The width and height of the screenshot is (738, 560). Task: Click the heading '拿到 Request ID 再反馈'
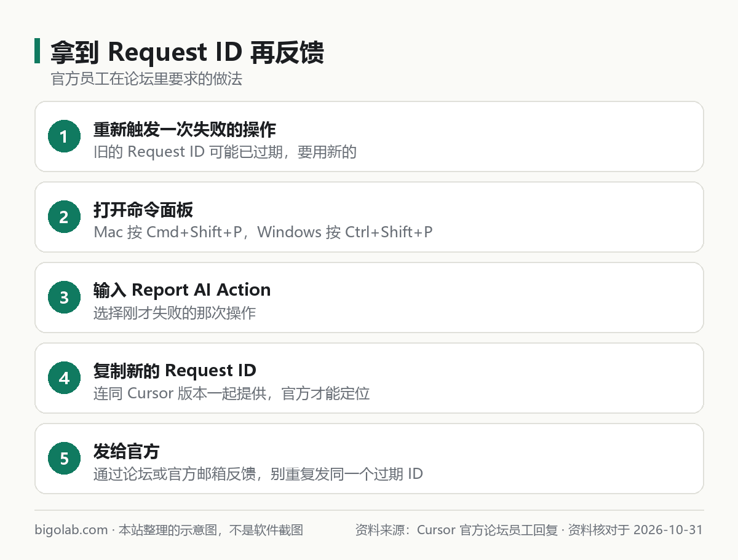click(187, 53)
